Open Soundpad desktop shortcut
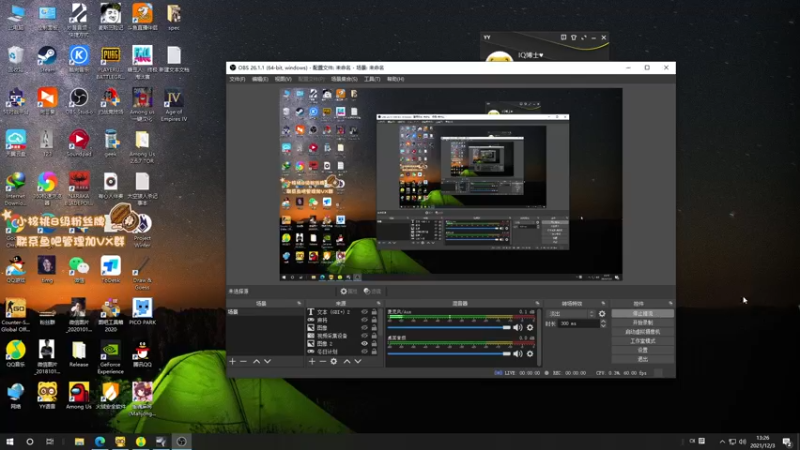Screen dimensions: 800x450 (79, 143)
